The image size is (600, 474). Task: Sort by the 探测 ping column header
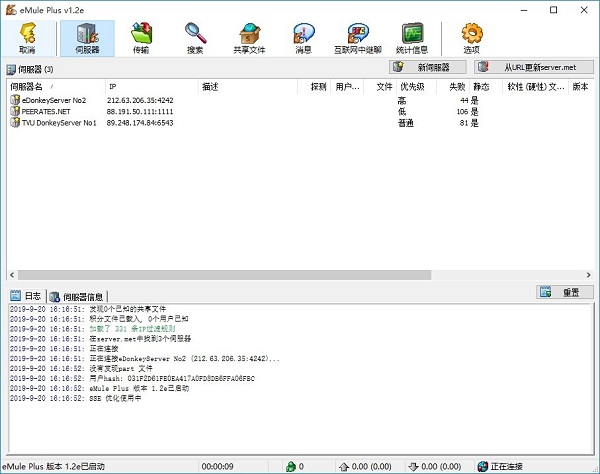pos(314,87)
